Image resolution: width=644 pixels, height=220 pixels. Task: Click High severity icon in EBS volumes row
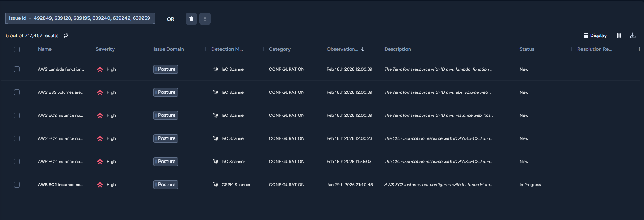coord(100,92)
